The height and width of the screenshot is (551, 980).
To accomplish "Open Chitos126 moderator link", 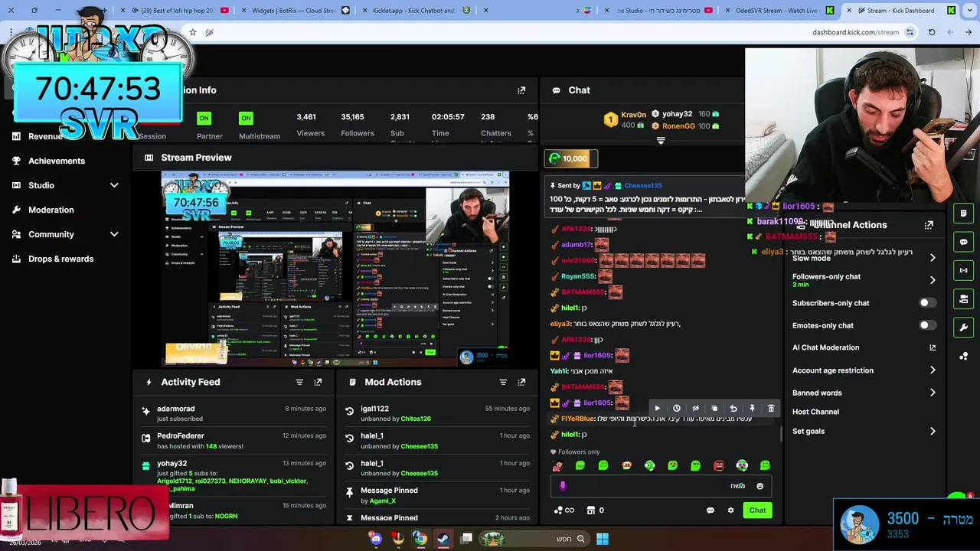I will pos(417,419).
